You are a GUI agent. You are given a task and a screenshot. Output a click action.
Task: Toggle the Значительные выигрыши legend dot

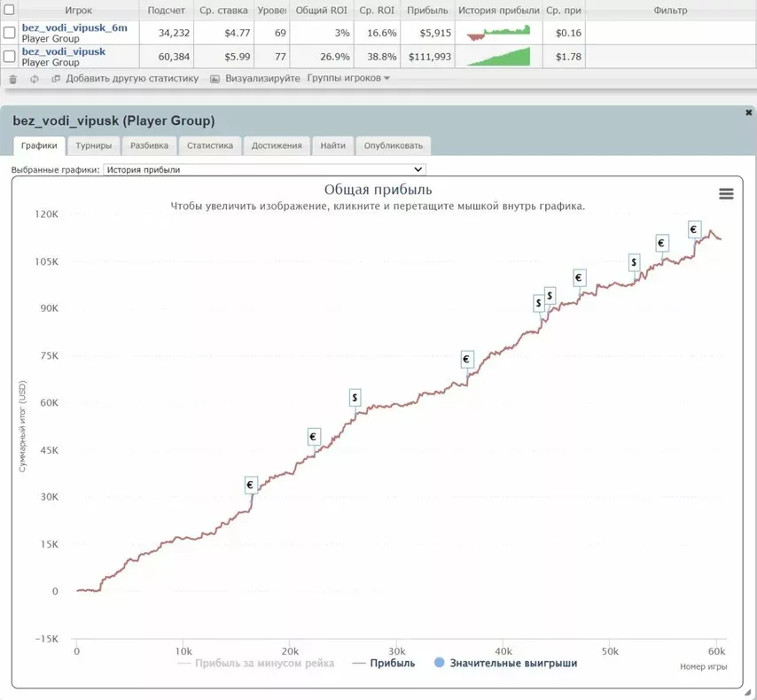pos(439,663)
